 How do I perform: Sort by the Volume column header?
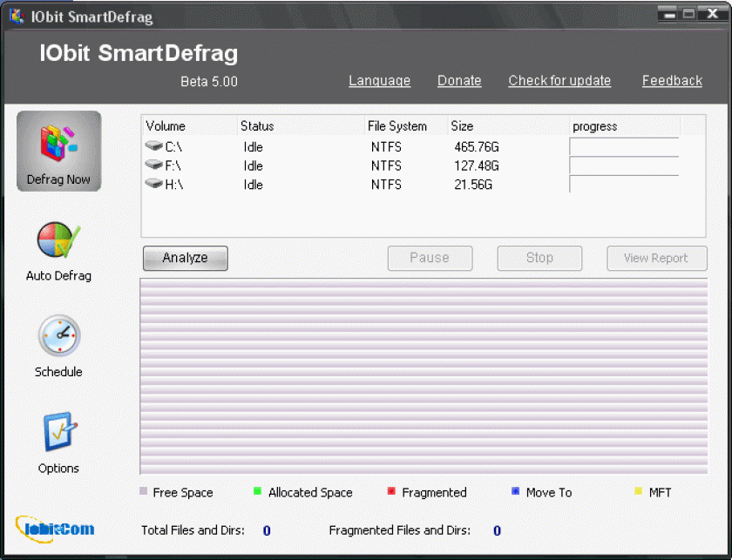point(190,126)
